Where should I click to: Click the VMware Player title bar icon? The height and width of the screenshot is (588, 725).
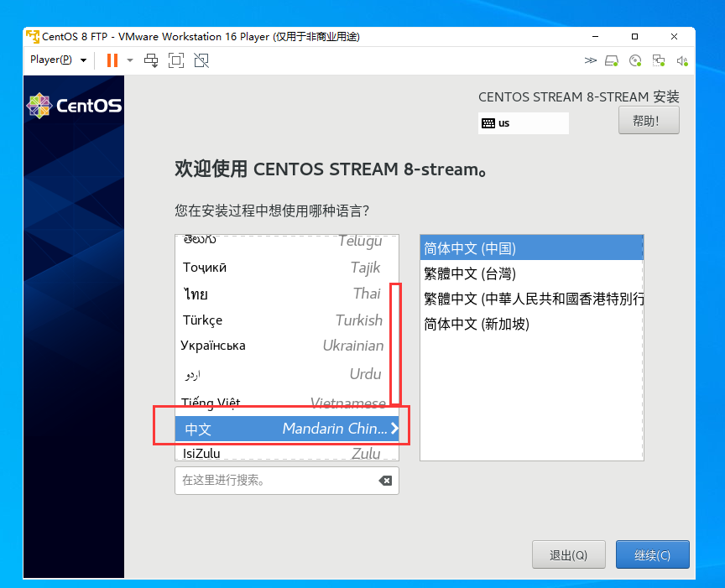[33, 37]
